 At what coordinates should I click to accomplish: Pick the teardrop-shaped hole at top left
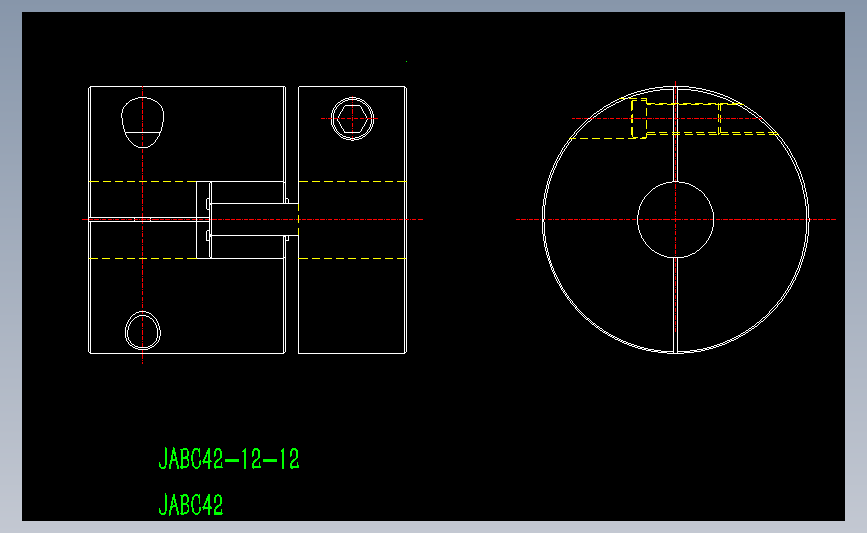point(143,122)
